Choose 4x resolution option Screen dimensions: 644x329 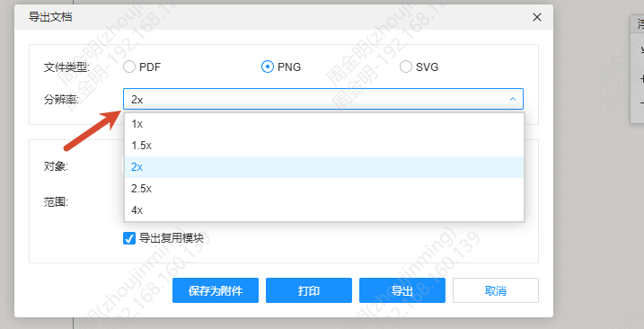tap(324, 210)
